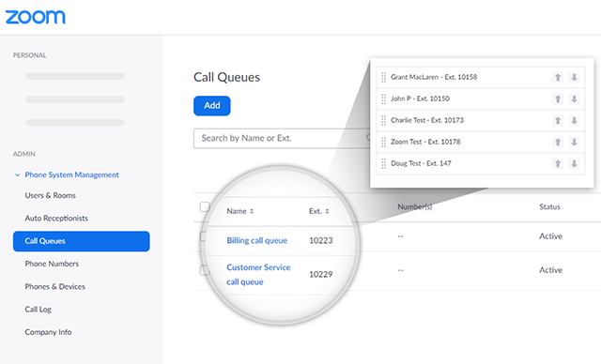
Task: Sort the table by Name column
Action: (240, 211)
